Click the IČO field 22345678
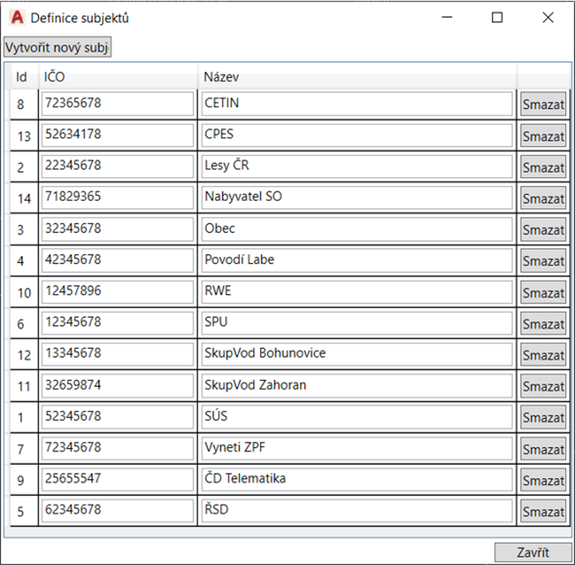This screenshot has width=575, height=565. (x=117, y=166)
